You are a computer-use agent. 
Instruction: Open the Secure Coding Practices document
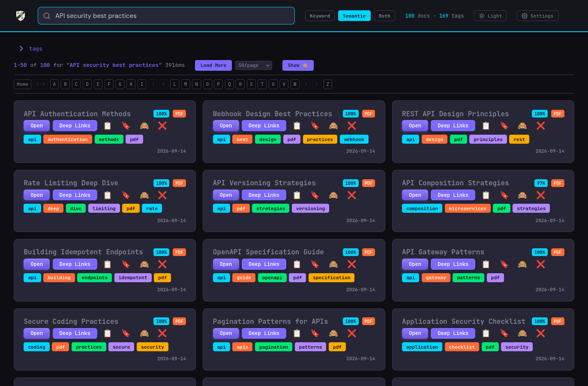37,333
